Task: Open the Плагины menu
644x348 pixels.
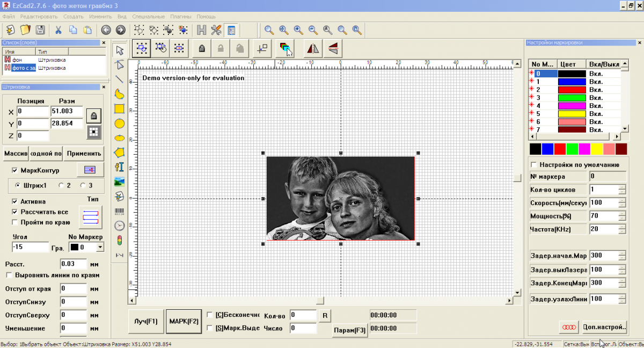Action: [181, 17]
